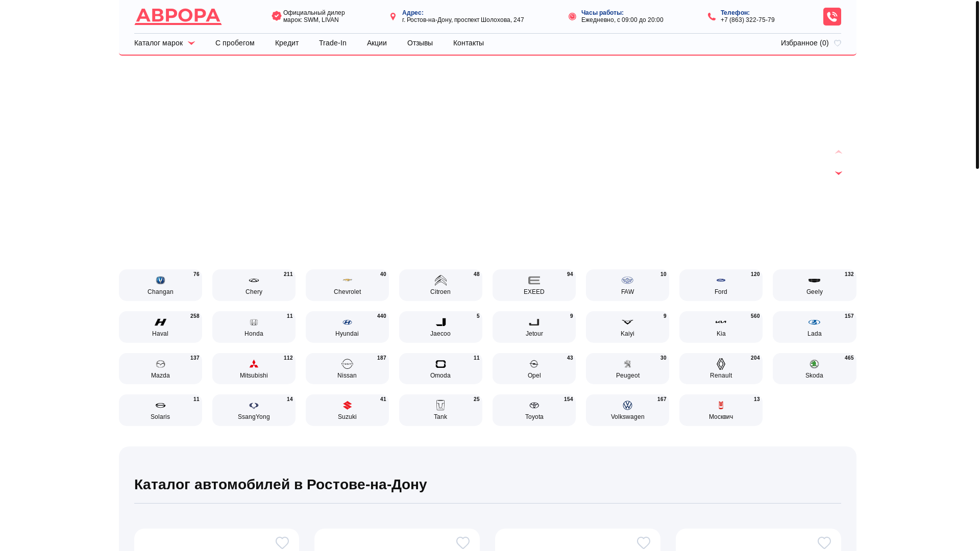Favorite the third car card heart

tap(644, 543)
